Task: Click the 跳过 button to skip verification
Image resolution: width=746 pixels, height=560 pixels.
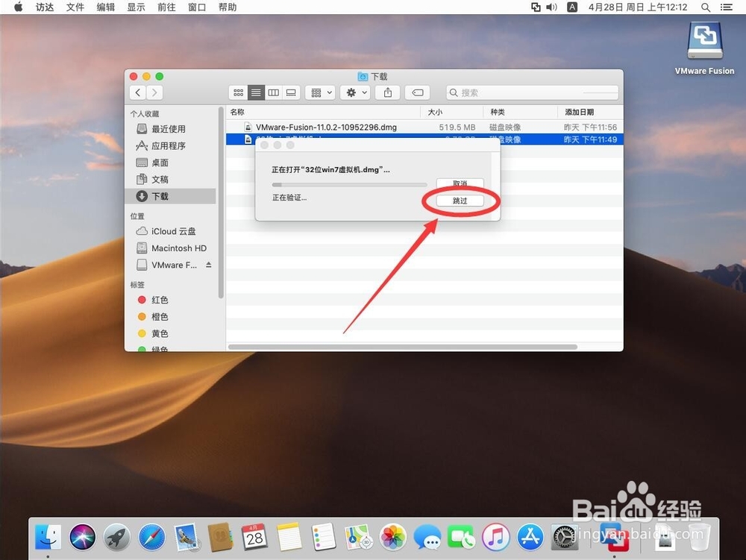Action: (459, 200)
